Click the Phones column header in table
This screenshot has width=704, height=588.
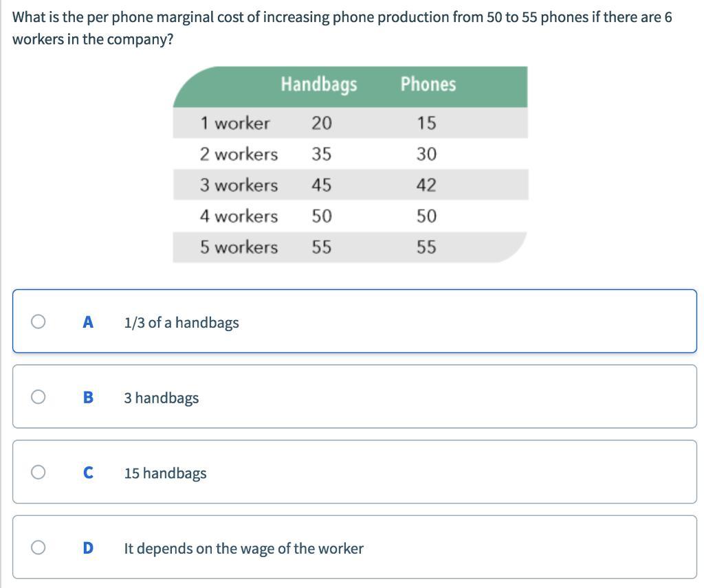[x=428, y=84]
